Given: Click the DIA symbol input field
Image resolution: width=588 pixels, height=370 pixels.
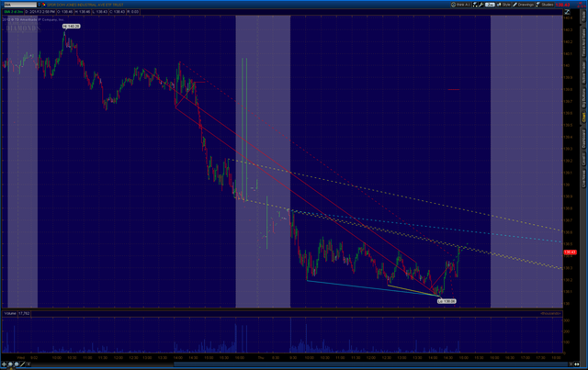Looking at the screenshot, I should (x=20, y=5).
